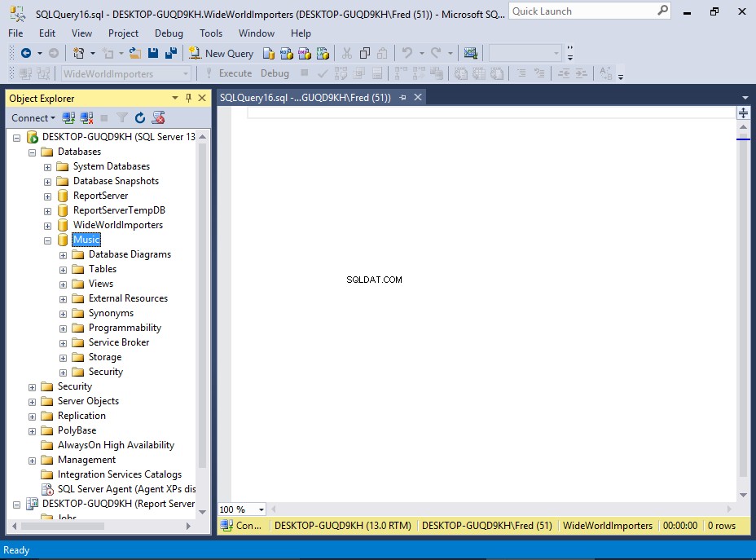This screenshot has height=560, width=756.
Task: Open the active files dropdown arrow
Action: 745,98
